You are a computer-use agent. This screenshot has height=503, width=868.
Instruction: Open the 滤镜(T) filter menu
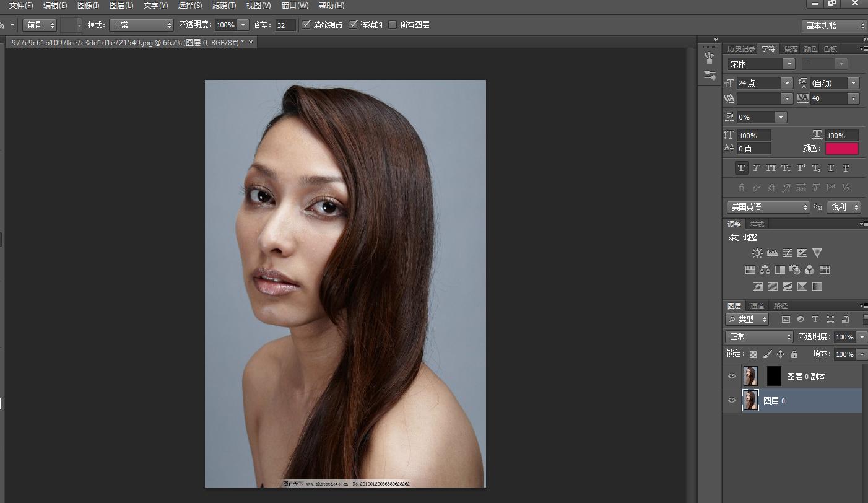coord(224,6)
